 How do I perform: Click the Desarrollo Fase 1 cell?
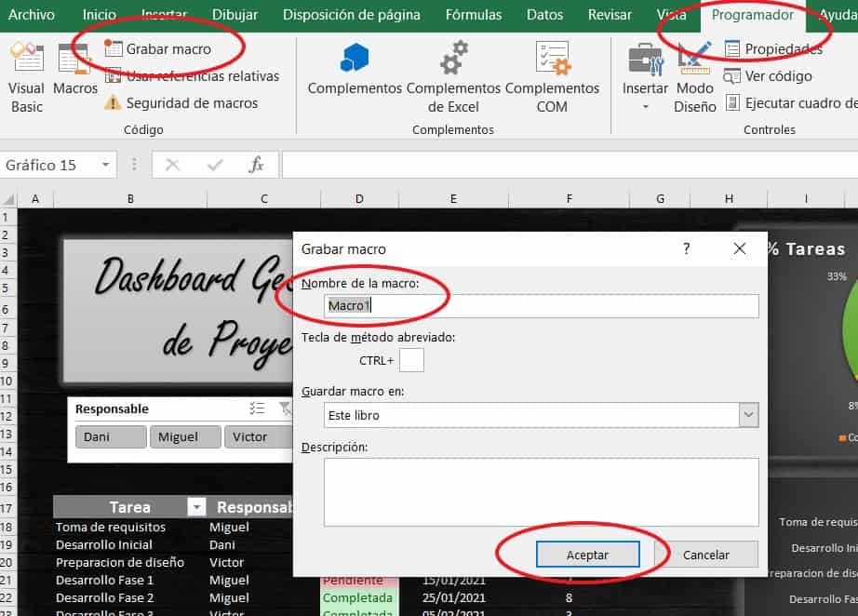tap(129, 580)
